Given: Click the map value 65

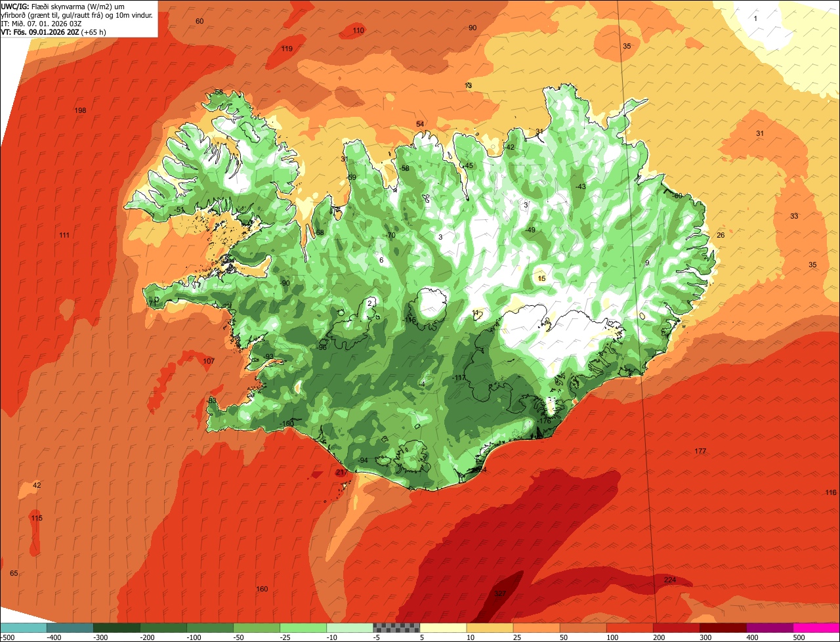Looking at the screenshot, I should point(14,573).
